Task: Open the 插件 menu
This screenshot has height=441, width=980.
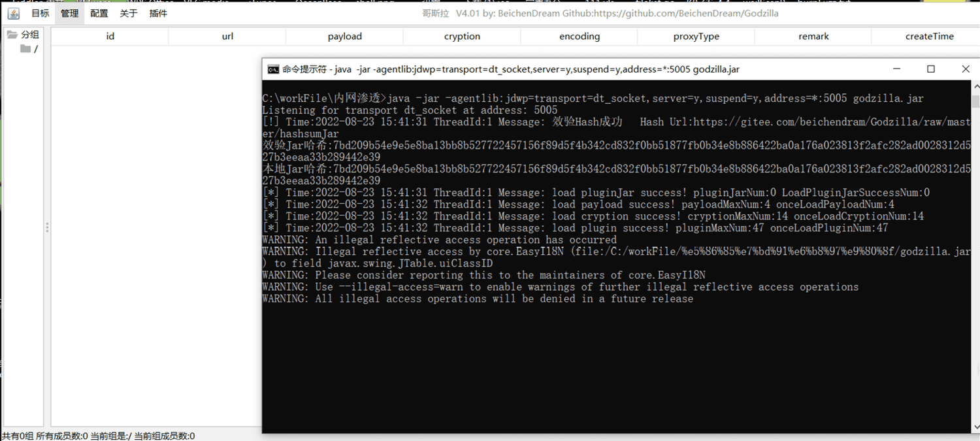Action: click(158, 13)
